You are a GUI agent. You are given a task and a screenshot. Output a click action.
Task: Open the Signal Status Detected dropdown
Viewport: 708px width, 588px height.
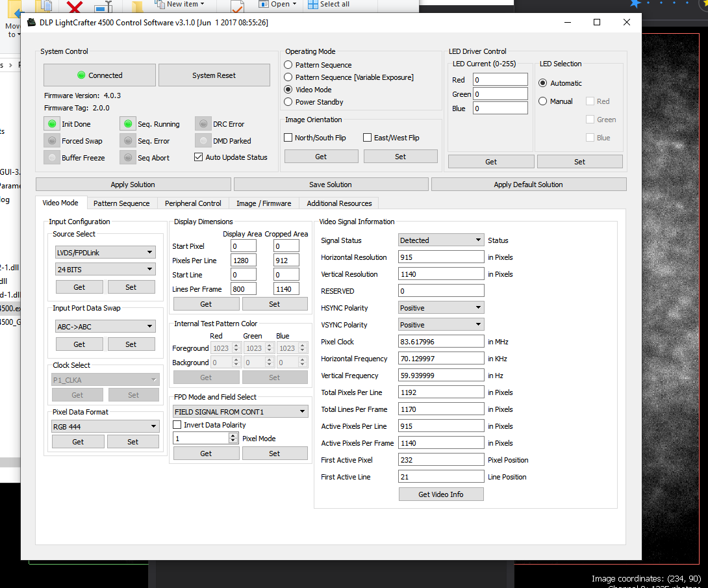click(441, 240)
